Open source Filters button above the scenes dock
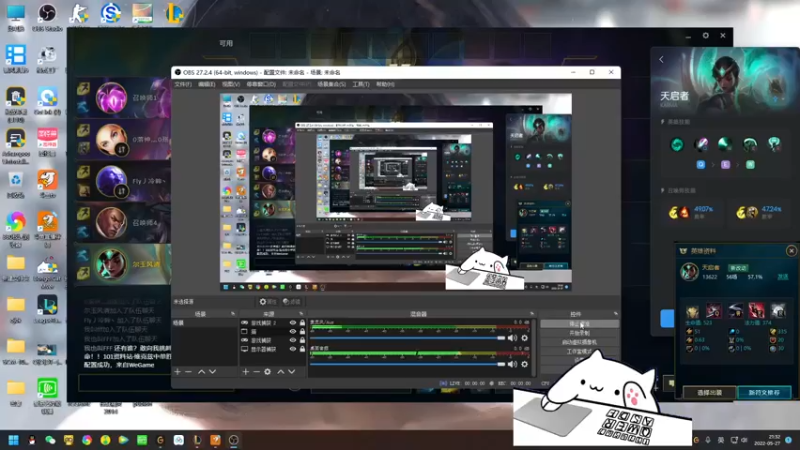 (291, 302)
